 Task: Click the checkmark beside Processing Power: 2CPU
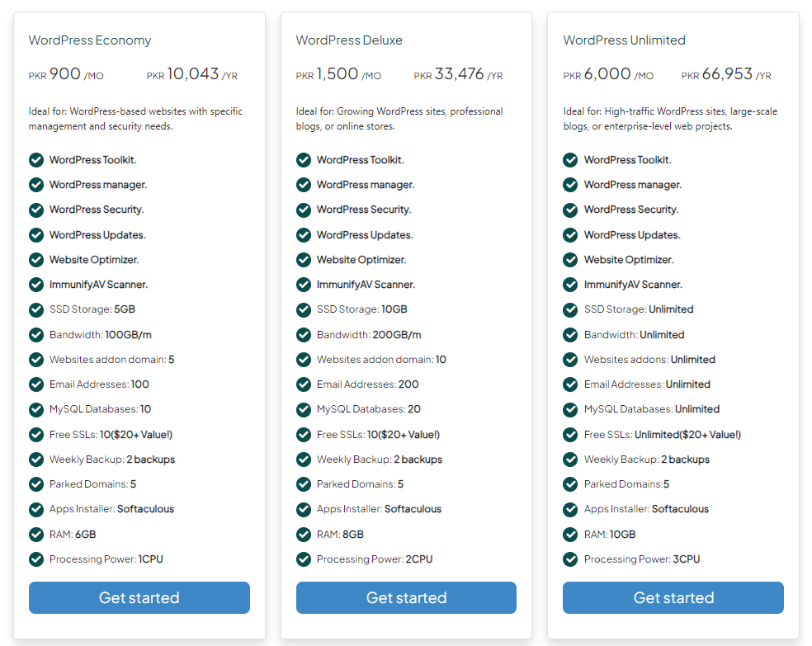(x=304, y=559)
